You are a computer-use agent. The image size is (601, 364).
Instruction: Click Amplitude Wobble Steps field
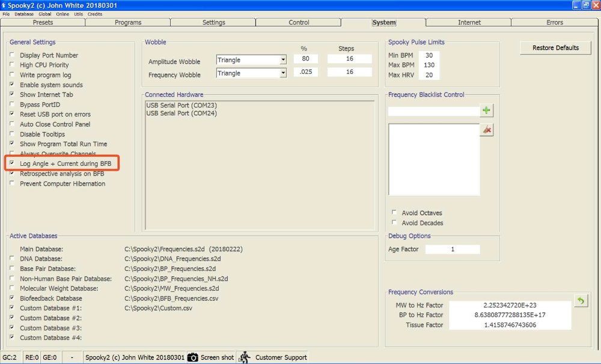coord(350,59)
